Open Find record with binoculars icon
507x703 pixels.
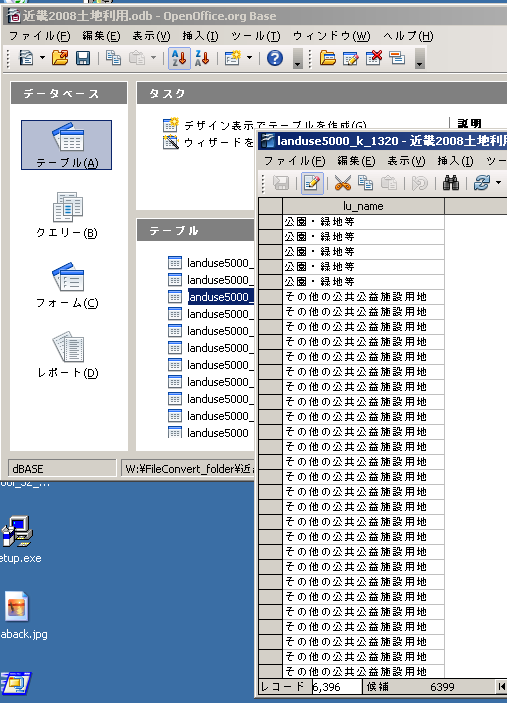tap(451, 183)
